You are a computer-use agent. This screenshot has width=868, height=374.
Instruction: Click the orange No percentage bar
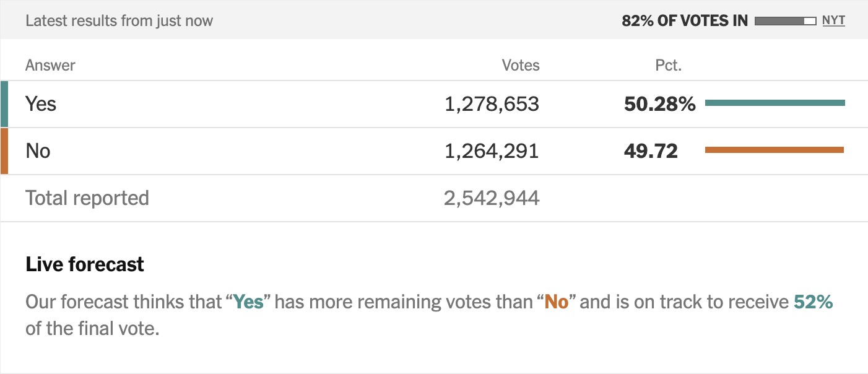coord(774,150)
